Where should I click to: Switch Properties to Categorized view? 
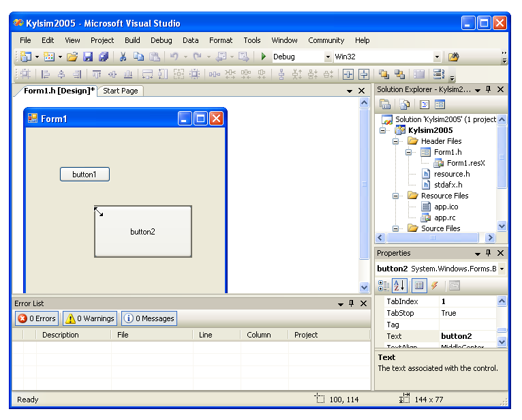pos(384,286)
